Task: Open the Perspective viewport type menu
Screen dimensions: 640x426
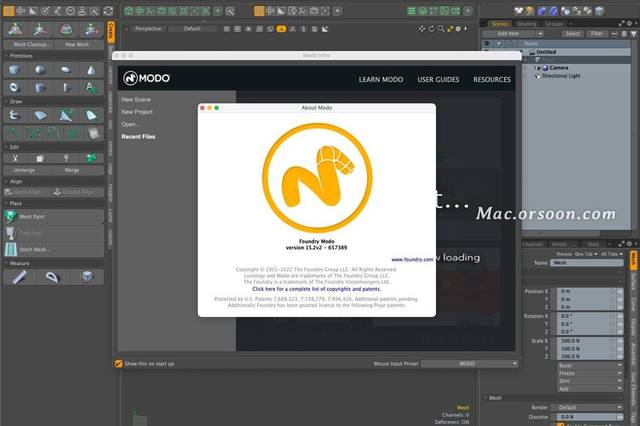Action: tap(148, 29)
